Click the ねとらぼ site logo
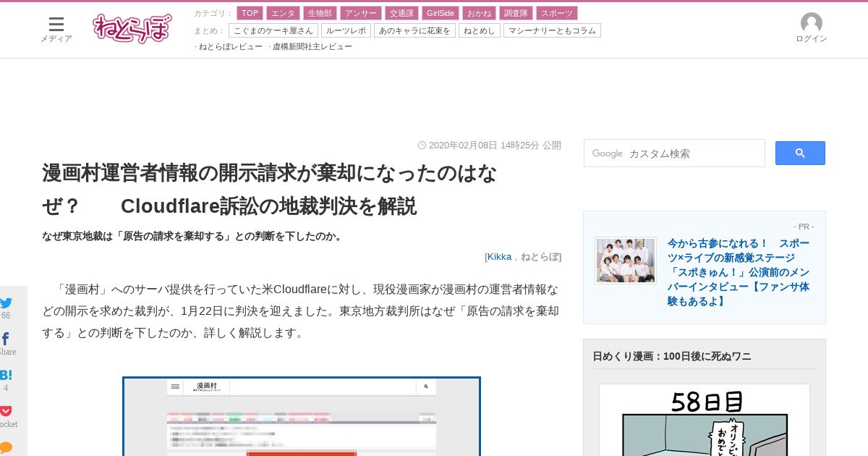The image size is (868, 456). [132, 29]
